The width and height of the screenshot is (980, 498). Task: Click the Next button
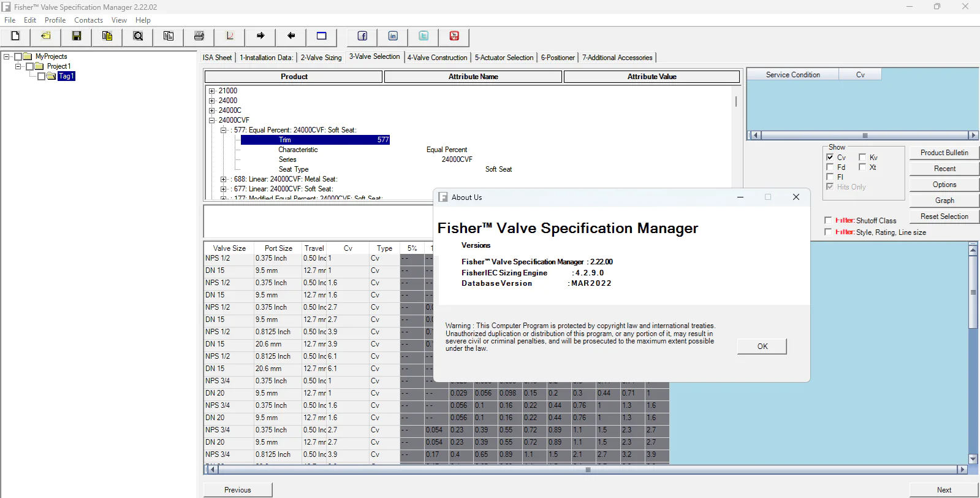[x=944, y=490]
